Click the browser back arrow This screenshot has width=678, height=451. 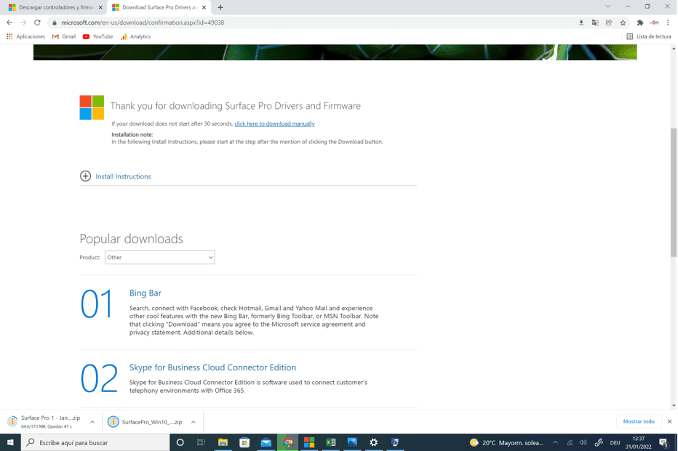pos(9,22)
